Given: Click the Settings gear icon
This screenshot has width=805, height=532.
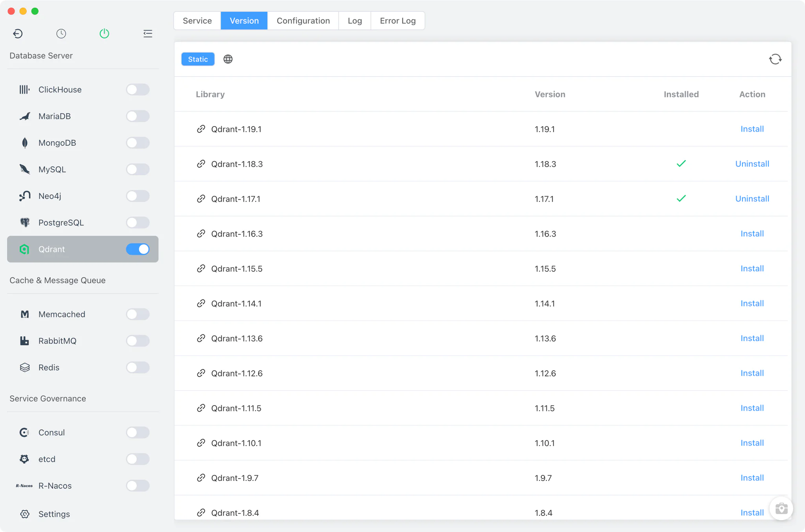Looking at the screenshot, I should 24,514.
